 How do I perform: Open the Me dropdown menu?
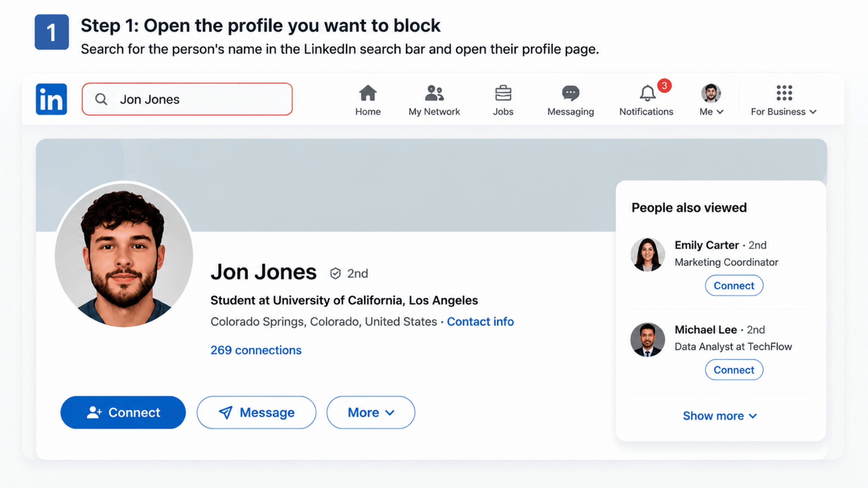pyautogui.click(x=711, y=100)
